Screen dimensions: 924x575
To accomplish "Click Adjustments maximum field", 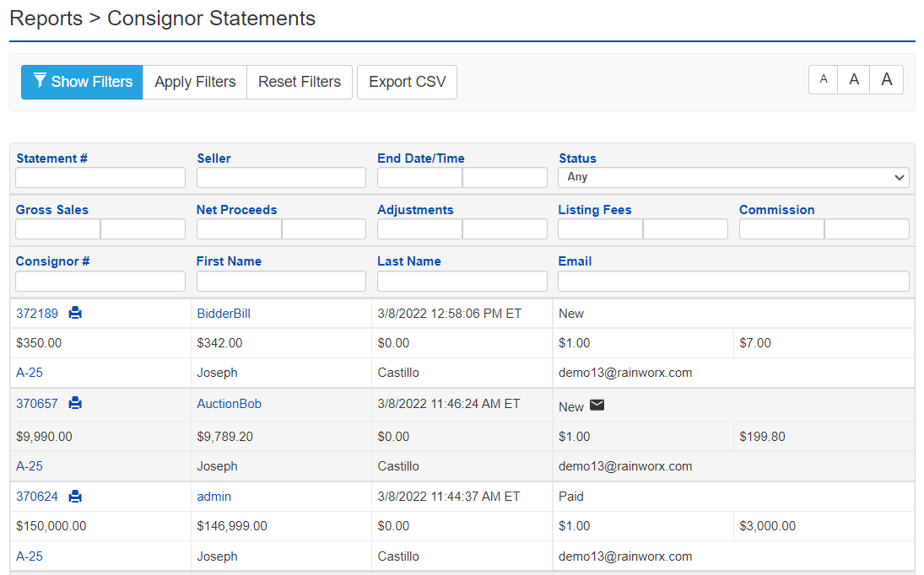I will tap(505, 229).
